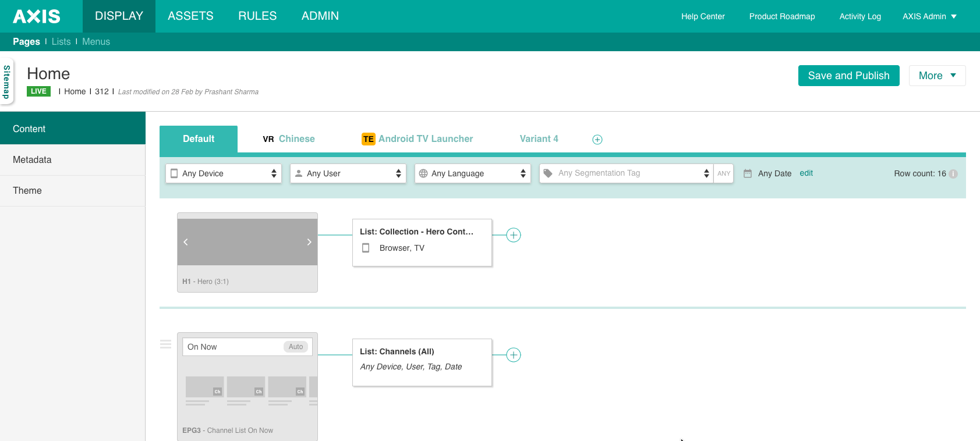
Task: Select Metadata in the sidebar
Action: click(73, 159)
